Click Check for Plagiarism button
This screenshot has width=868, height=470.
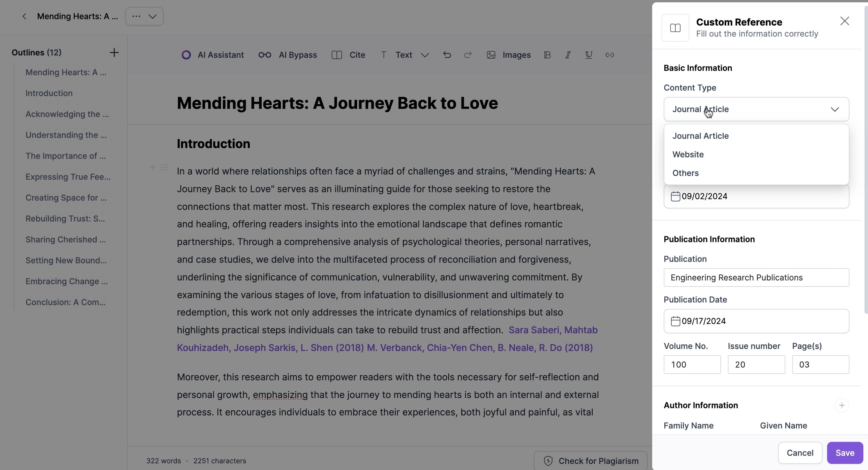[591, 460]
